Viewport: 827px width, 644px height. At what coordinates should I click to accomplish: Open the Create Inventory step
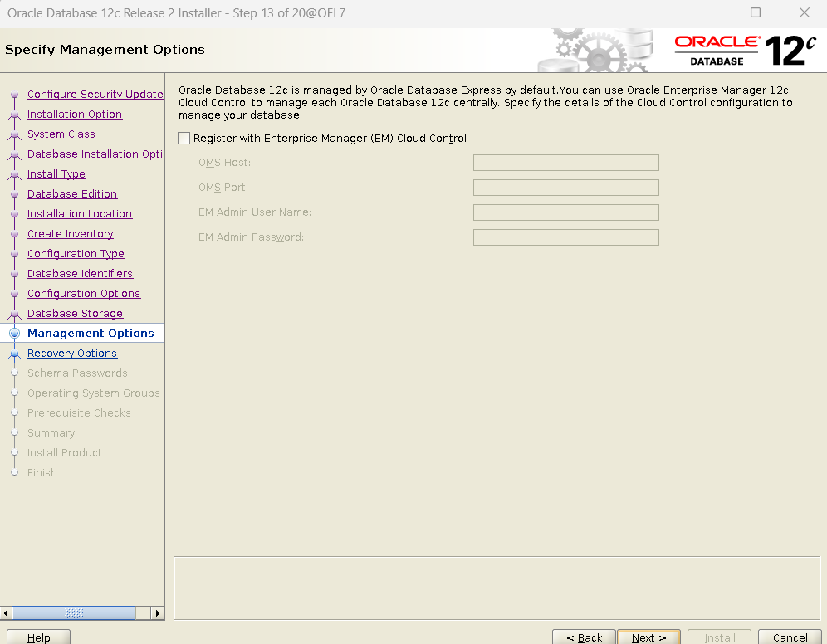[x=70, y=234]
